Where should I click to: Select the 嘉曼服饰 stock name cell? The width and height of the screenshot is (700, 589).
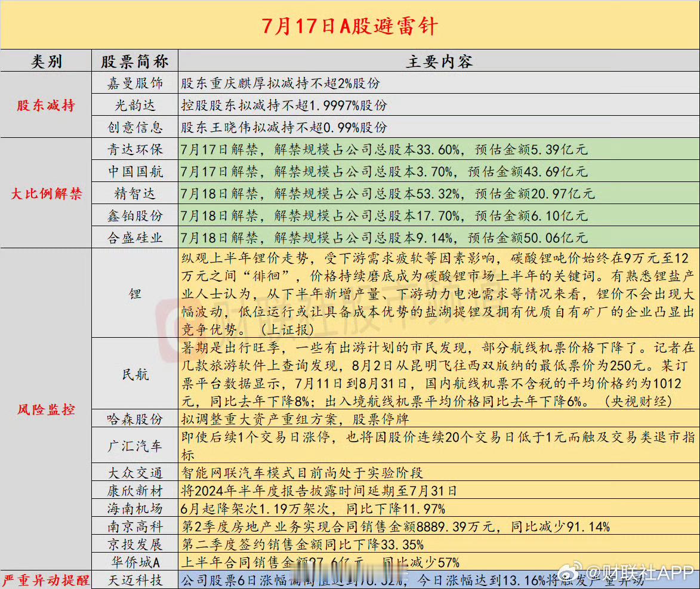(134, 83)
